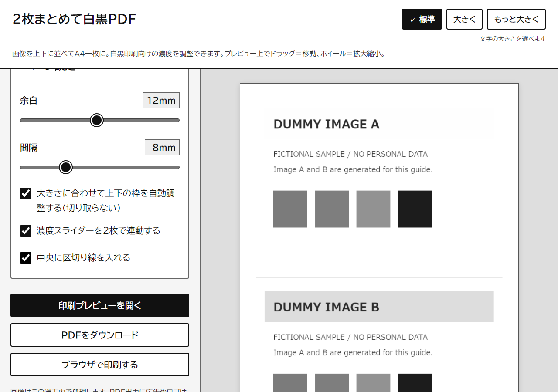
Task: Click the 間隔 8mm value field
Action: pyautogui.click(x=162, y=148)
